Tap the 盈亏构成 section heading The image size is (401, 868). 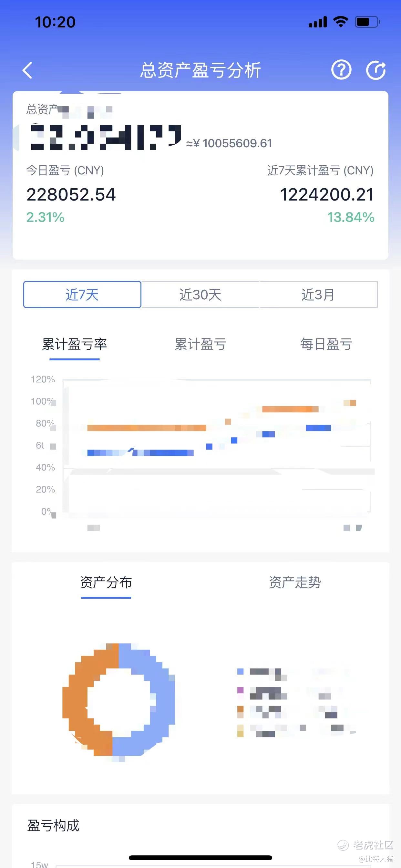coord(53,826)
